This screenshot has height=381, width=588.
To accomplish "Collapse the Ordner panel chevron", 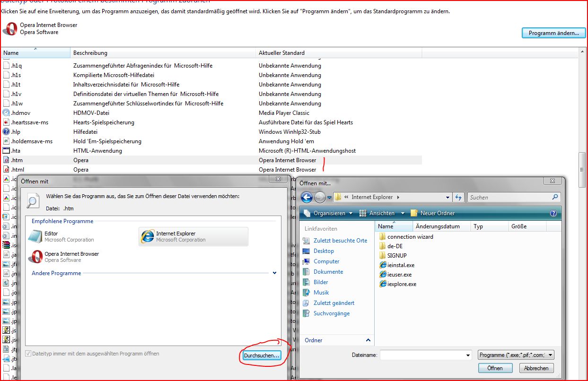I will pos(369,340).
